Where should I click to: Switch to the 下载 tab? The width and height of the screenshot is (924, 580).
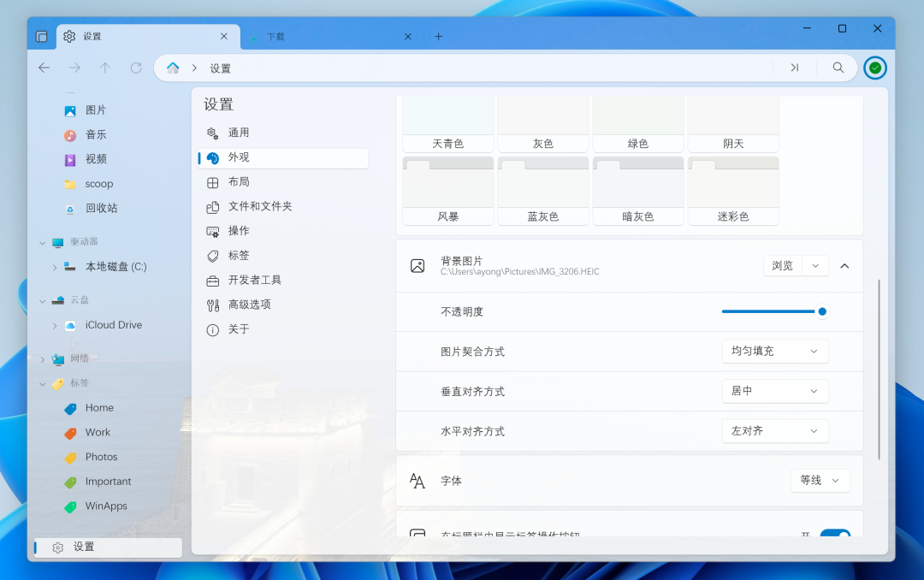(330, 37)
